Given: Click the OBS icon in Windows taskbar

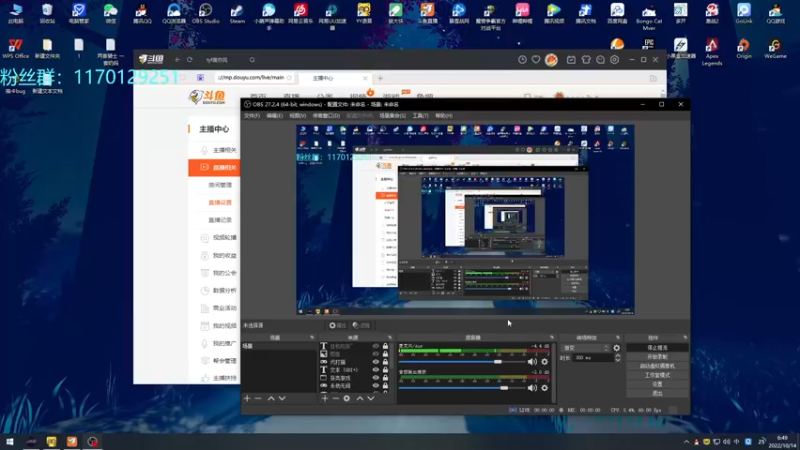Looking at the screenshot, I should (x=92, y=442).
